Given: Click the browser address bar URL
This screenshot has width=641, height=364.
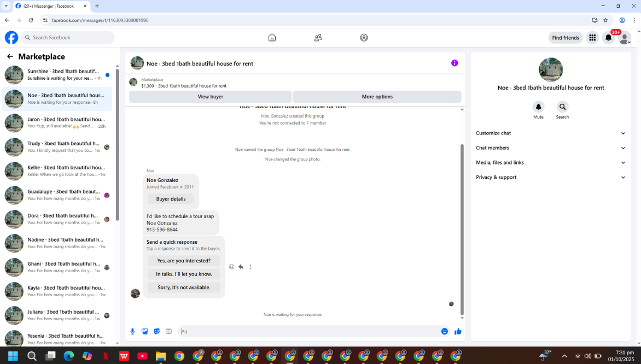Looking at the screenshot, I should (100, 20).
